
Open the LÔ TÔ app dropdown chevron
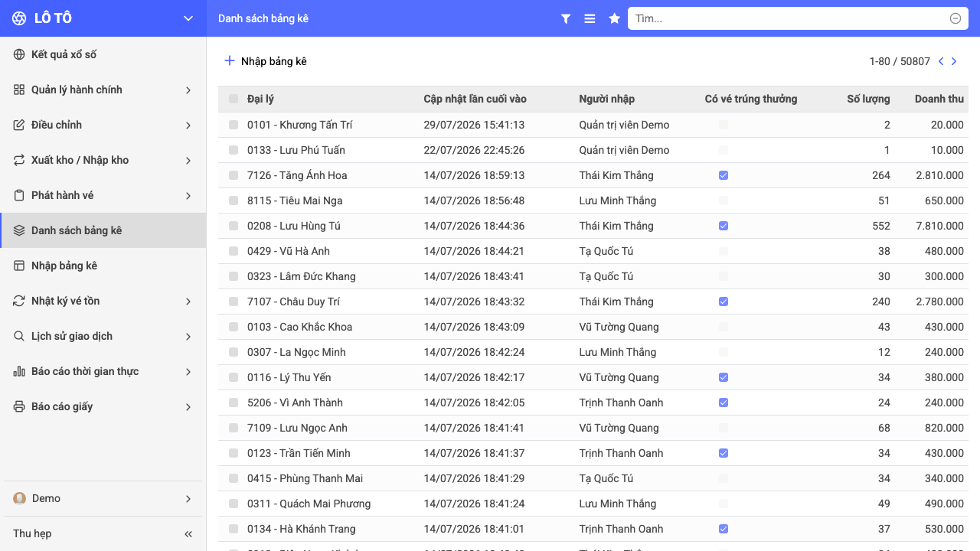[188, 18]
